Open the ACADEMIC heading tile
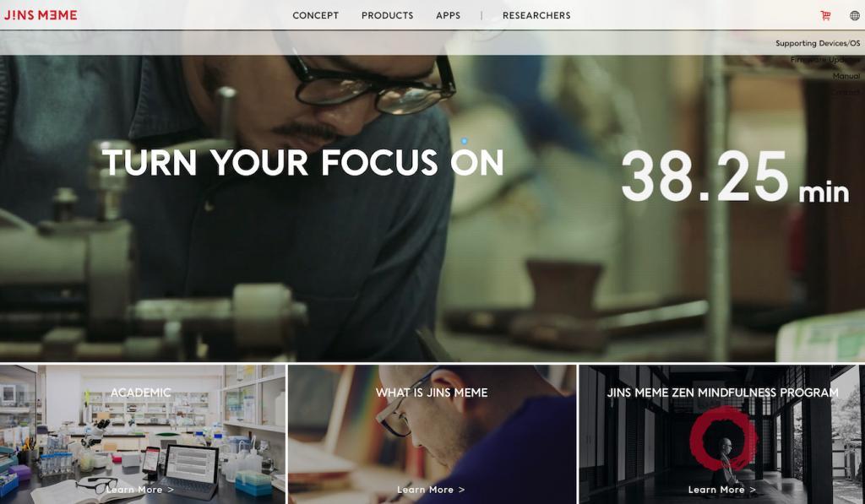 [141, 393]
